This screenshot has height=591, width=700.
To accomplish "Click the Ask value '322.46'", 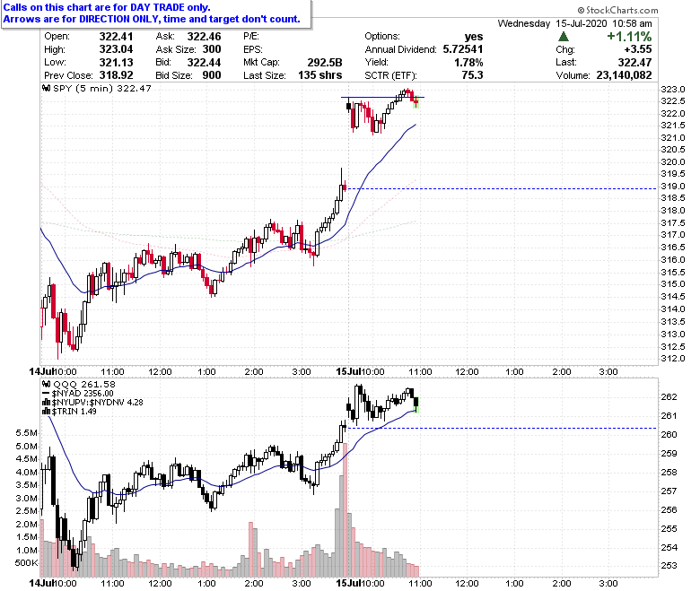I will click(x=204, y=37).
